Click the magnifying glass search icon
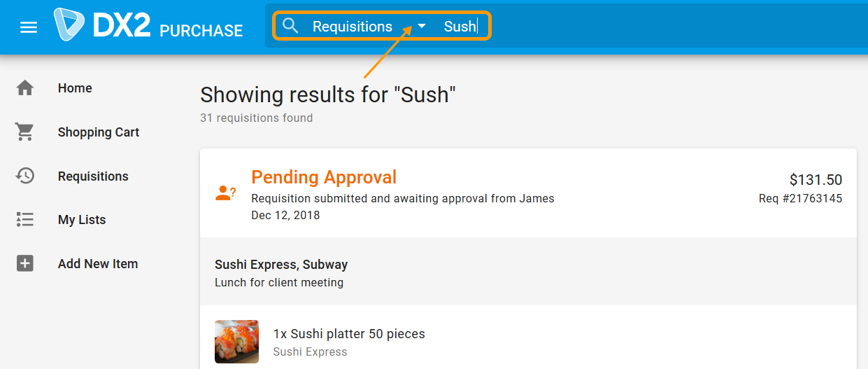Screen dimensions: 868x369 click(290, 27)
